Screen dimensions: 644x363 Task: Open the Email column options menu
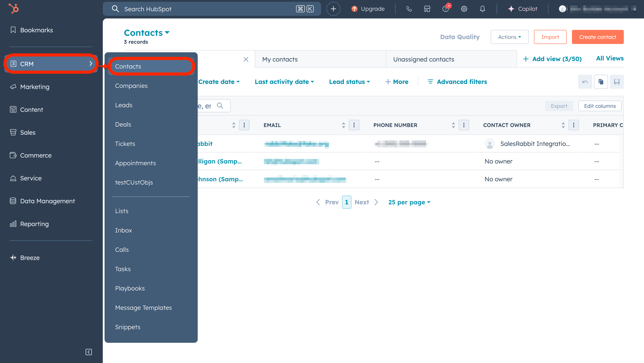[x=354, y=125]
